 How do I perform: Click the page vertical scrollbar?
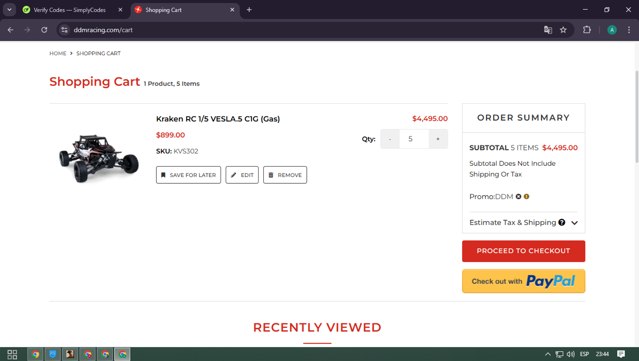636,117
